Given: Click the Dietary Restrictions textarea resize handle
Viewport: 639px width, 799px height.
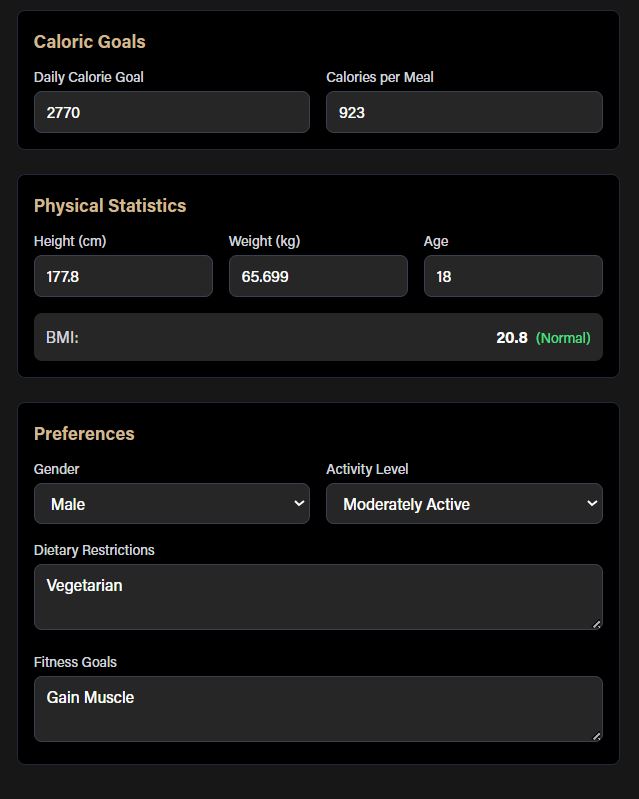Looking at the screenshot, I should pyautogui.click(x=597, y=624).
